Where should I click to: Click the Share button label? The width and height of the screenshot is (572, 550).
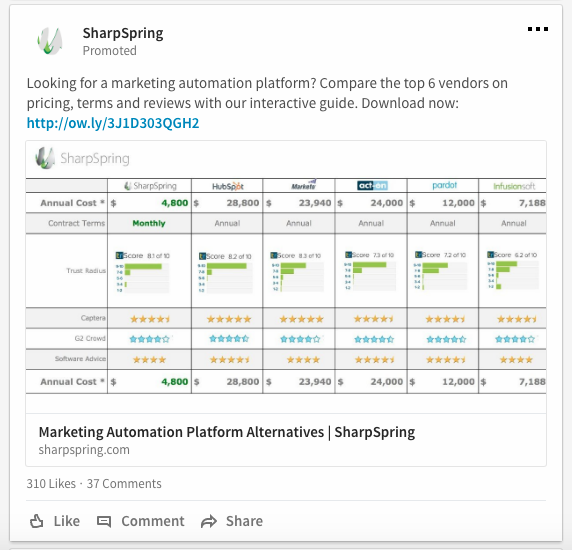(244, 521)
